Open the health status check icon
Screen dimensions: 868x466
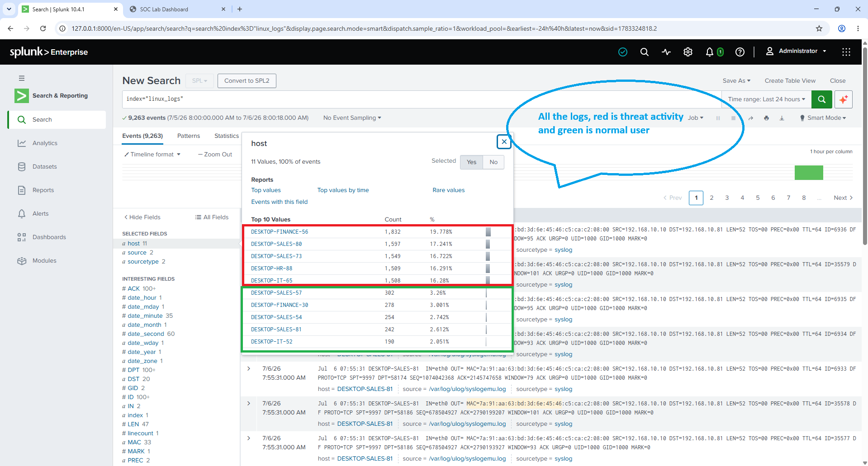(x=623, y=52)
